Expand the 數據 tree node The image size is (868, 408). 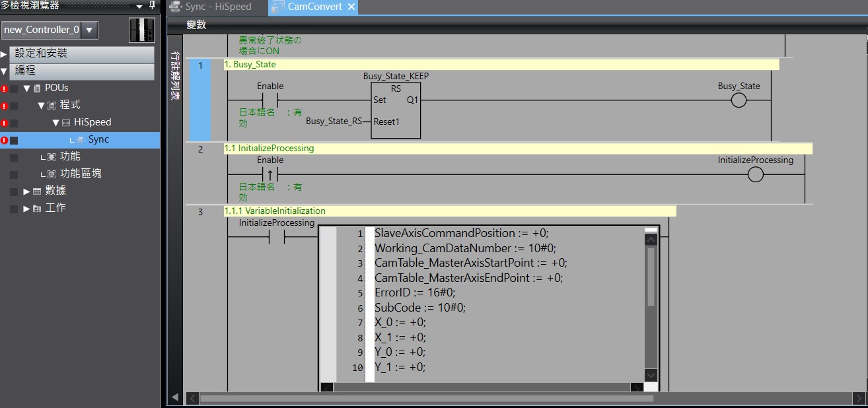tap(26, 191)
